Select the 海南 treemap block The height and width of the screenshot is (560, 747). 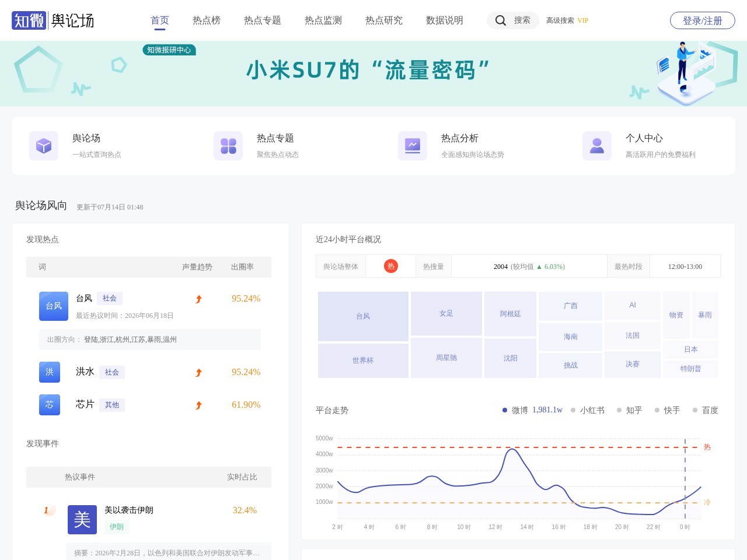571,337
